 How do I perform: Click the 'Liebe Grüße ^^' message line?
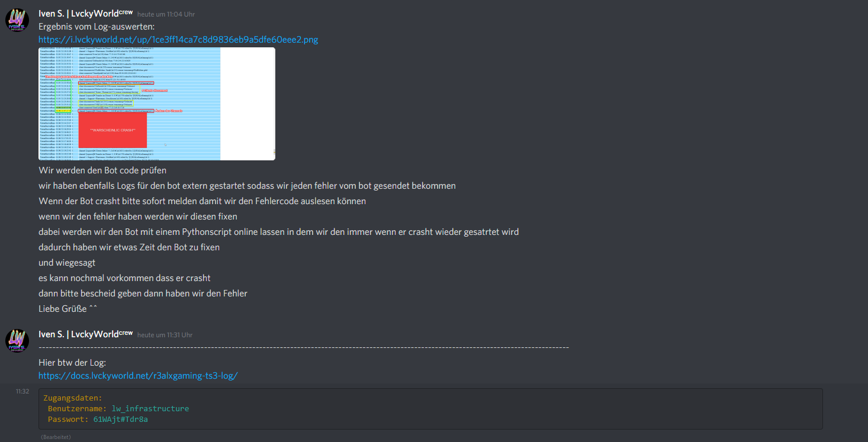(67, 309)
